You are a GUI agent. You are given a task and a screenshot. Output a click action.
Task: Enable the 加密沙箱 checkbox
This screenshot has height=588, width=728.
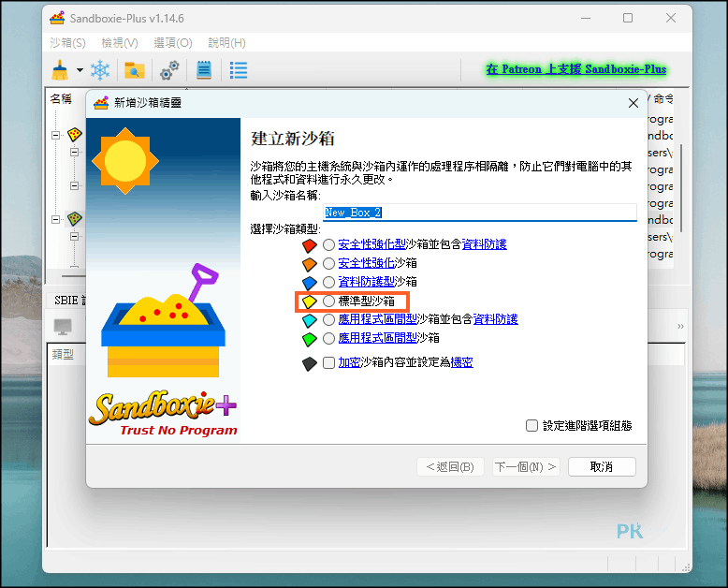[x=328, y=362]
